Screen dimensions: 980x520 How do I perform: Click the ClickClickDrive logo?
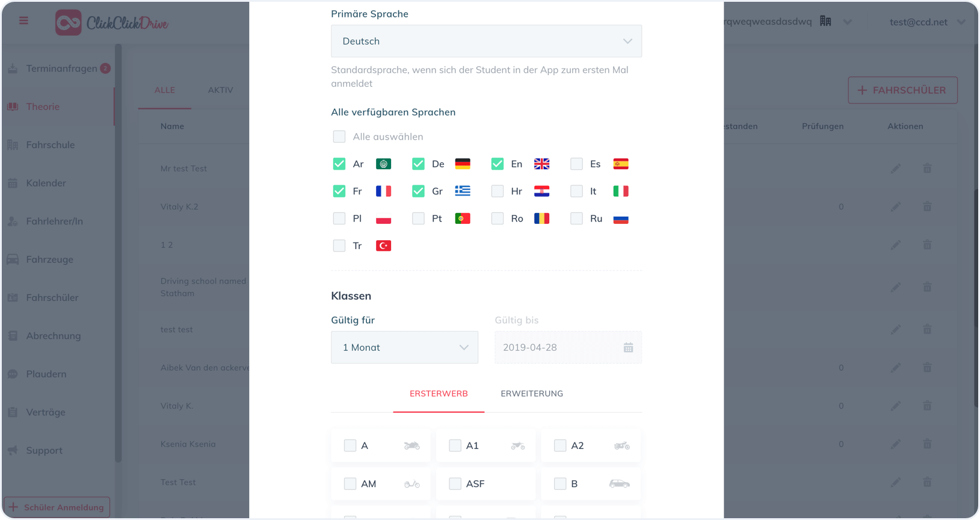[x=112, y=23]
